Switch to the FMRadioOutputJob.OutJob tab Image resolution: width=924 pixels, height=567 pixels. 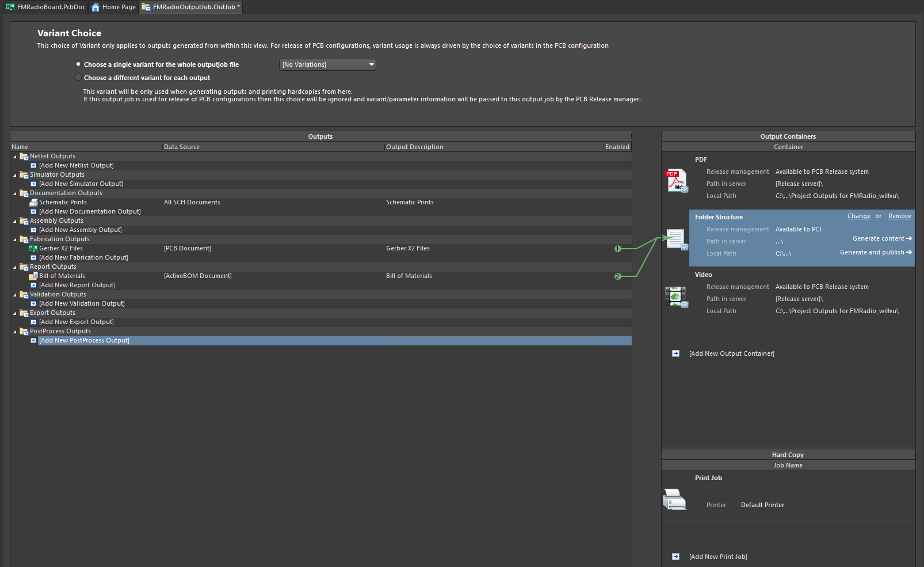(191, 7)
